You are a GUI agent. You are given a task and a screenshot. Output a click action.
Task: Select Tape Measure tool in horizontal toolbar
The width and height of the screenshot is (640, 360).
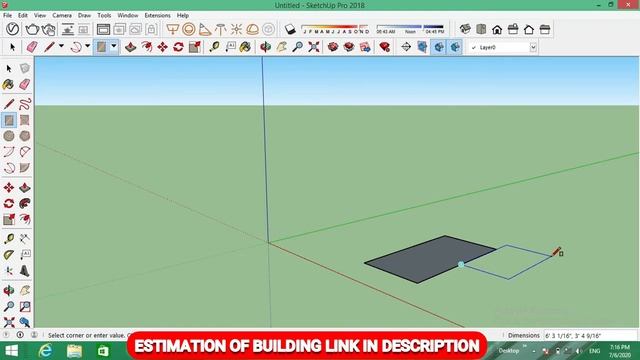pos(214,47)
